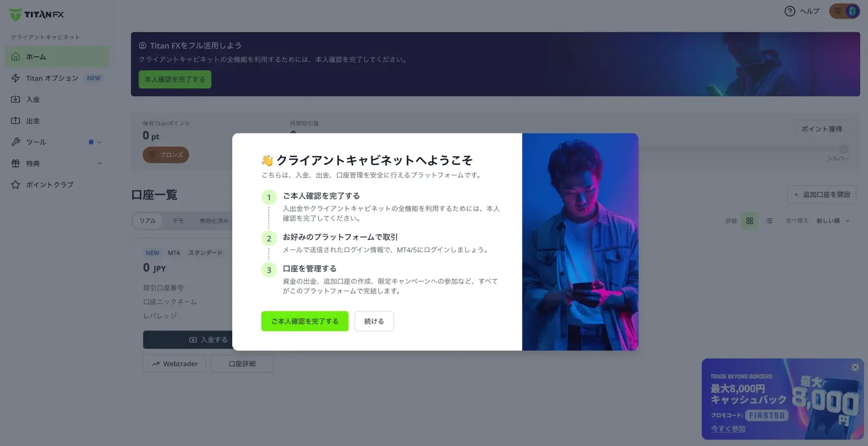868x446 pixels.
Task: Click the deposit icon beside 入金
Action: click(16, 99)
